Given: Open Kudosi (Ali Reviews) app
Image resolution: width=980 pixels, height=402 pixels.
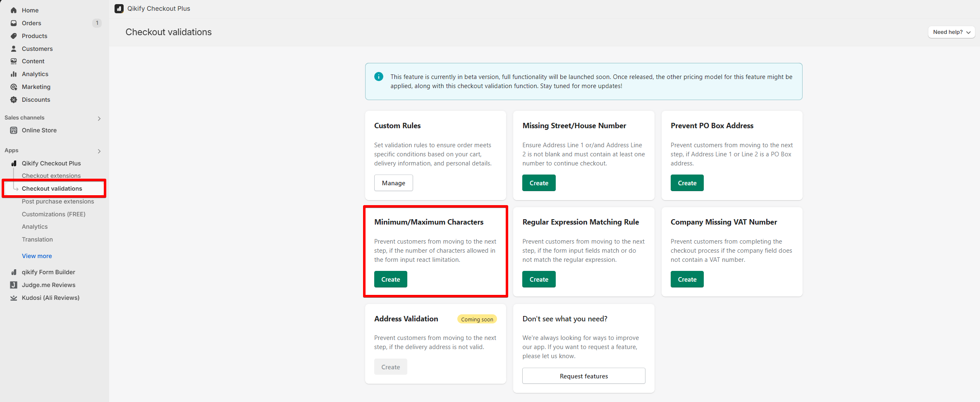Looking at the screenshot, I should point(50,298).
